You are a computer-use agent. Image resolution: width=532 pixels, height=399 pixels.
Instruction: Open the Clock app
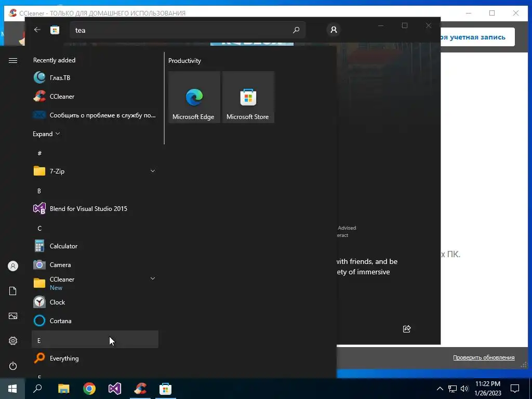95,302
